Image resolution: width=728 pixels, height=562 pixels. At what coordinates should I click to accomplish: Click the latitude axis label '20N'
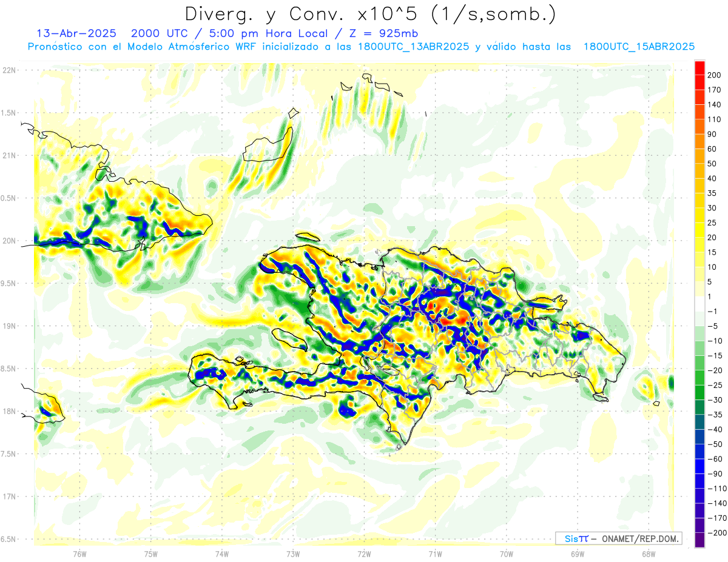10,241
